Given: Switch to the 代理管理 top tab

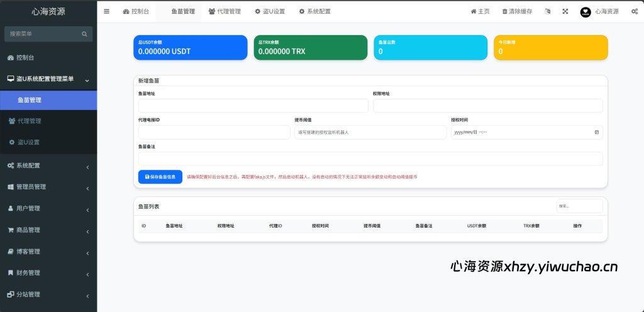Looking at the screenshot, I should click(x=225, y=11).
